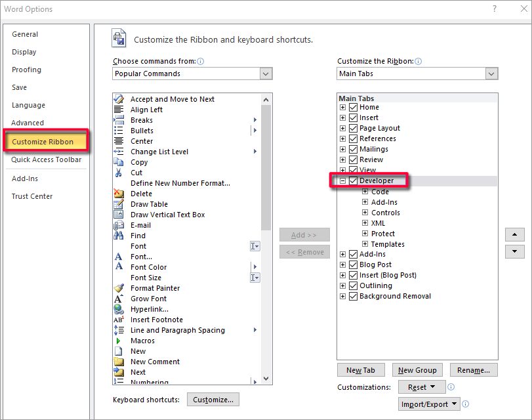Uncheck the Home tab checkbox
Viewport: 532px width, 420px height.
pyautogui.click(x=353, y=107)
